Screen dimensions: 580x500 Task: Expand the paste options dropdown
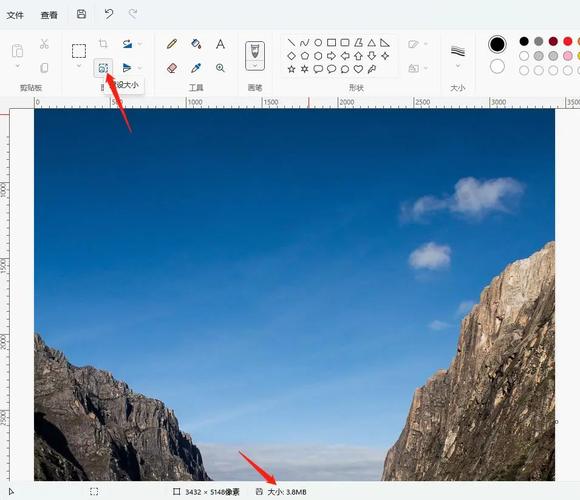coord(17,66)
